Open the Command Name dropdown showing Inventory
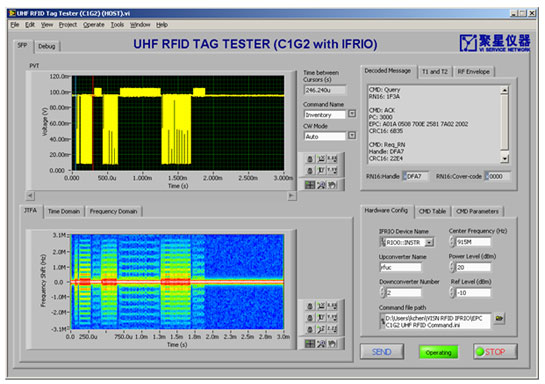The width and height of the screenshot is (545, 384). 352,114
